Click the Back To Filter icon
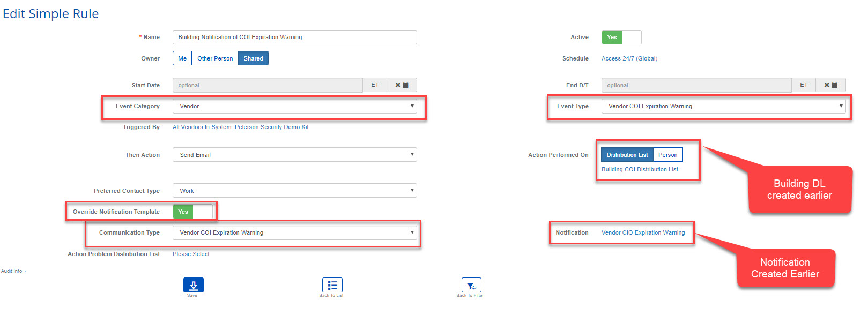Viewport: 868px width, 315px height. (471, 285)
